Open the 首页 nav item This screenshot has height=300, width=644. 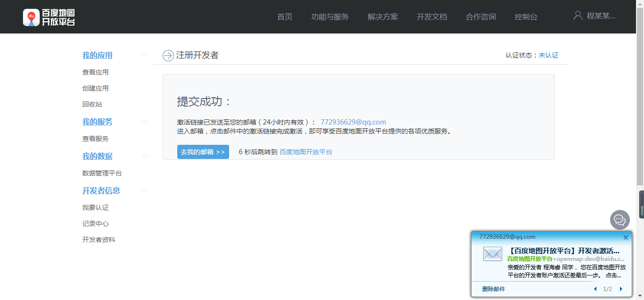click(285, 17)
